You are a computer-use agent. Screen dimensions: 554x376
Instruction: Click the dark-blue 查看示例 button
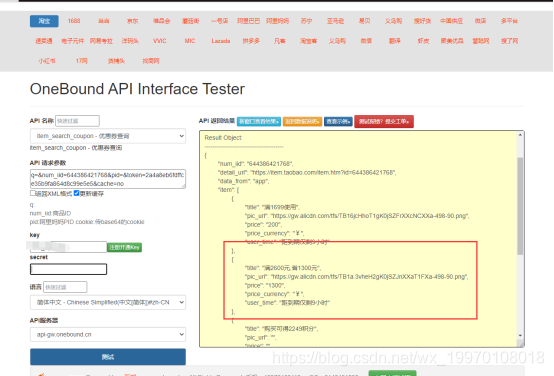tap(338, 122)
